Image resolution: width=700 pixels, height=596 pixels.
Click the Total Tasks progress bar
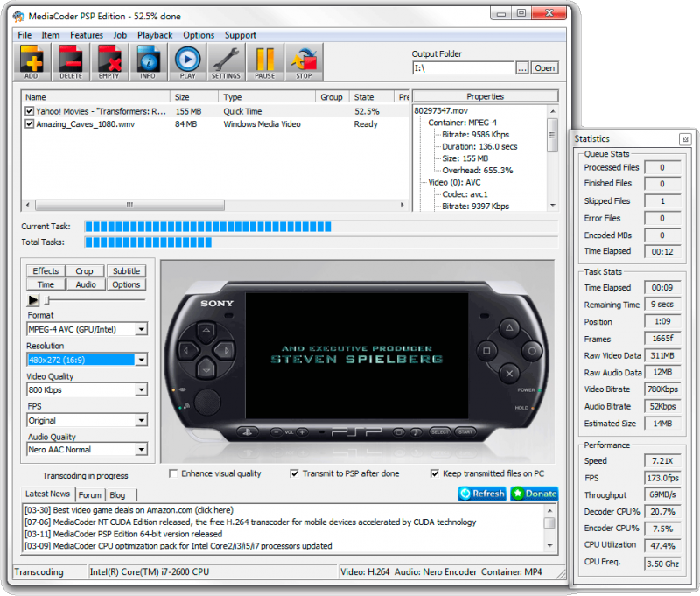pyautogui.click(x=321, y=242)
